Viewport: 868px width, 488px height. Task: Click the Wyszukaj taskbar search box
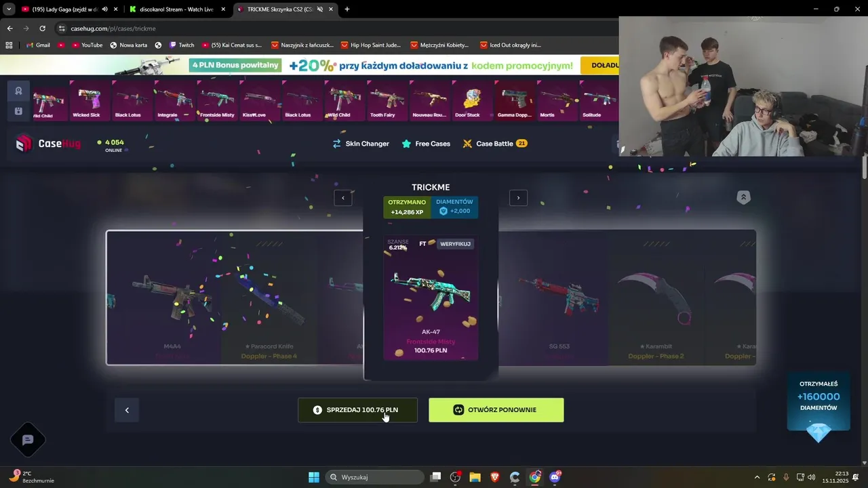tap(375, 477)
